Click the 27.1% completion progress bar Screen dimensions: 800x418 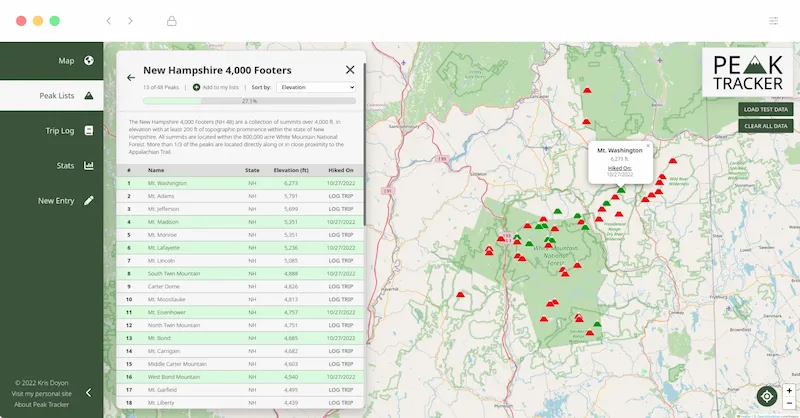tap(249, 101)
